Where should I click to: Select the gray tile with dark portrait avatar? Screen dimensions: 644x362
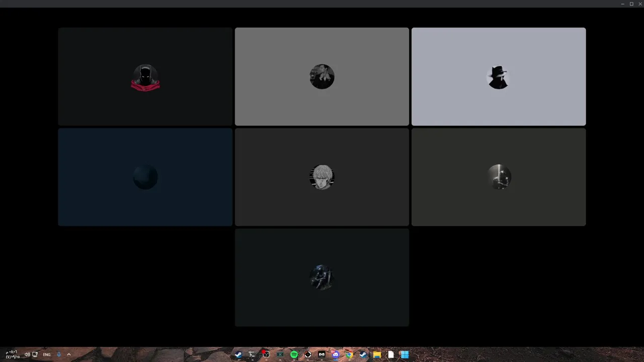pos(322,76)
